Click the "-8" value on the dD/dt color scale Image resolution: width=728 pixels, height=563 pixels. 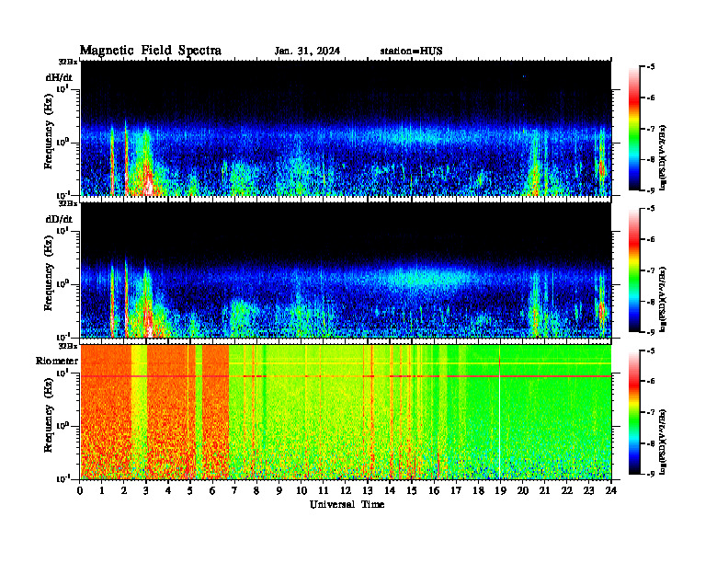point(651,302)
